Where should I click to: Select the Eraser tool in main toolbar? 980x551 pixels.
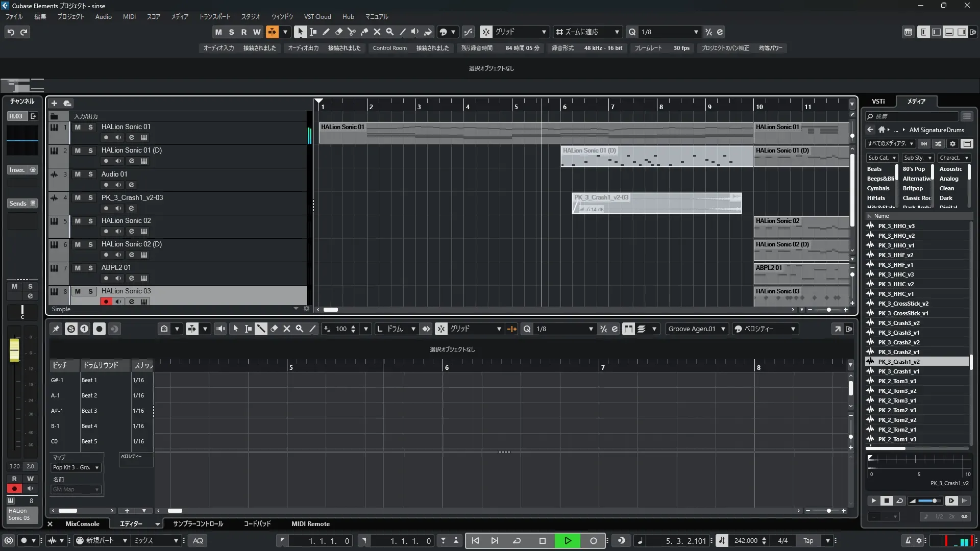click(x=338, y=32)
